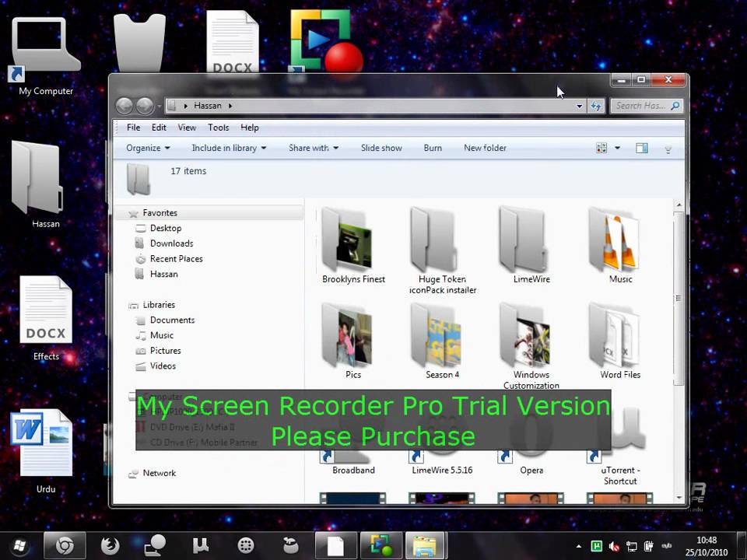This screenshot has height=560, width=747.
Task: Open the Recycle Bin icon on desktop
Action: tap(139, 43)
